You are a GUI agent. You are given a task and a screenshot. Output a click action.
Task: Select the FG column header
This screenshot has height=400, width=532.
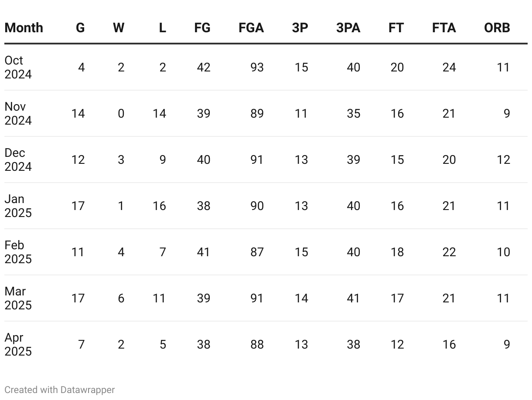pos(202,28)
